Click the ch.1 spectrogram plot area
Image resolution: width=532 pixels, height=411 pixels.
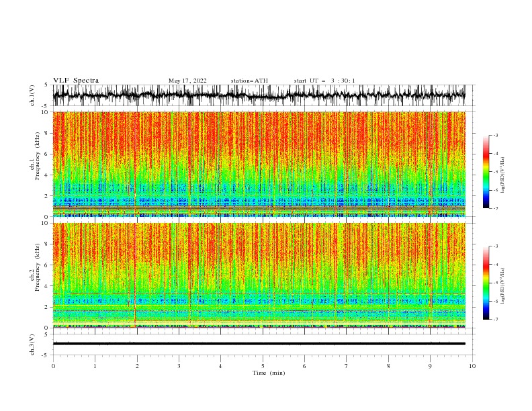click(259, 164)
